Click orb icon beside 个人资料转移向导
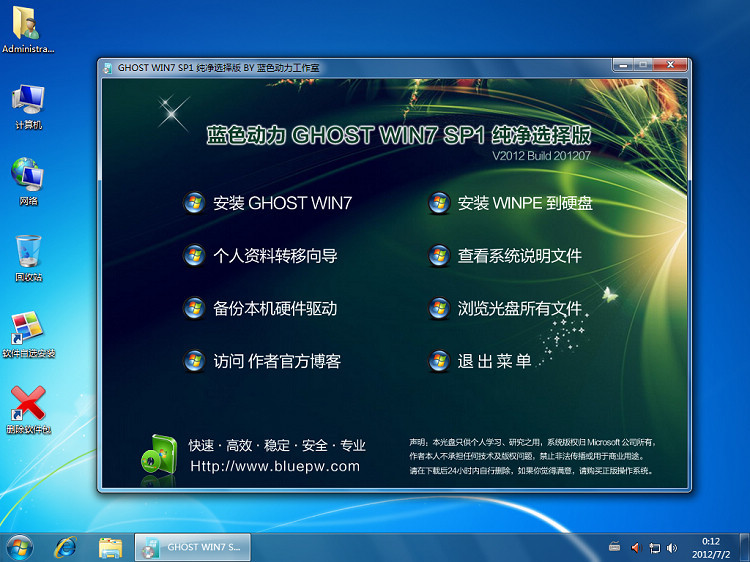The width and height of the screenshot is (750, 562). [x=194, y=256]
